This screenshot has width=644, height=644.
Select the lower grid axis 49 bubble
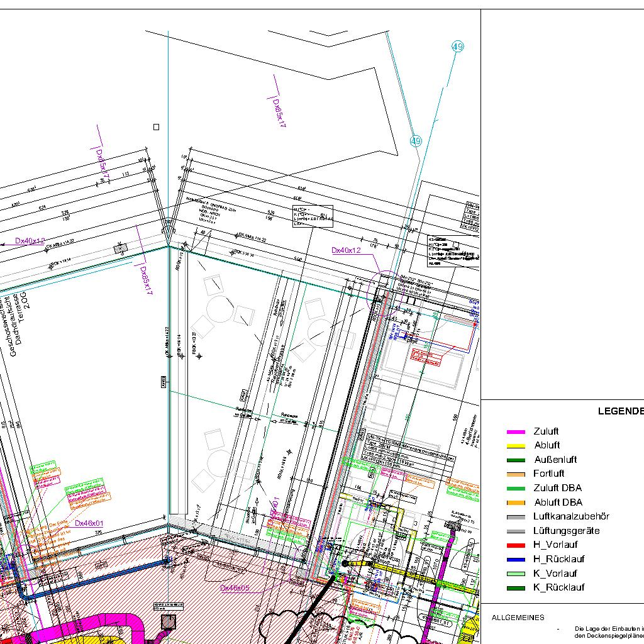(x=415, y=141)
